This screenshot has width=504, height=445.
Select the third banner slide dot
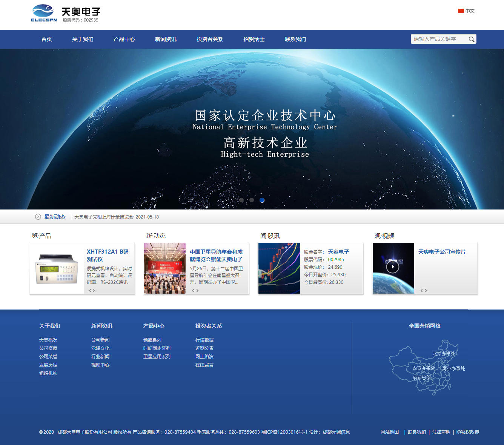pos(262,200)
